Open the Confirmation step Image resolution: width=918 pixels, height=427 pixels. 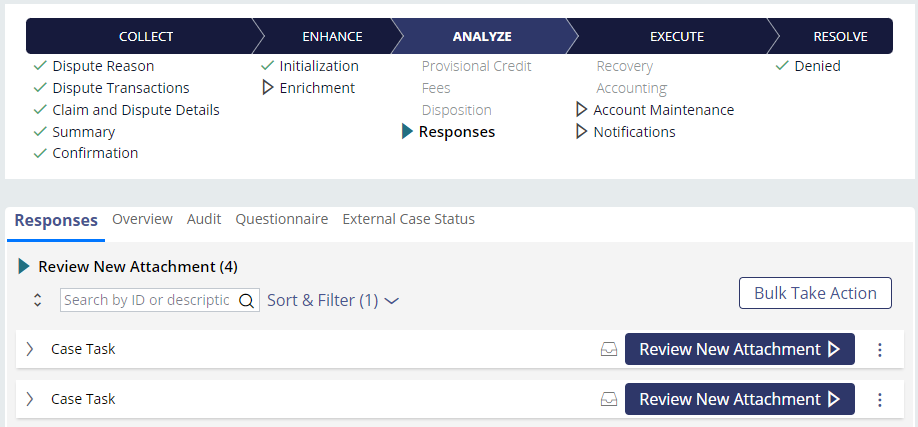click(95, 153)
